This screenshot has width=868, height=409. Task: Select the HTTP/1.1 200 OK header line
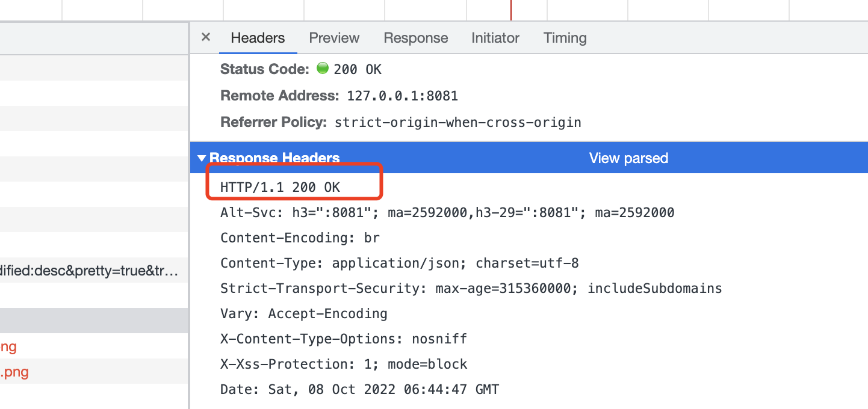click(x=281, y=186)
